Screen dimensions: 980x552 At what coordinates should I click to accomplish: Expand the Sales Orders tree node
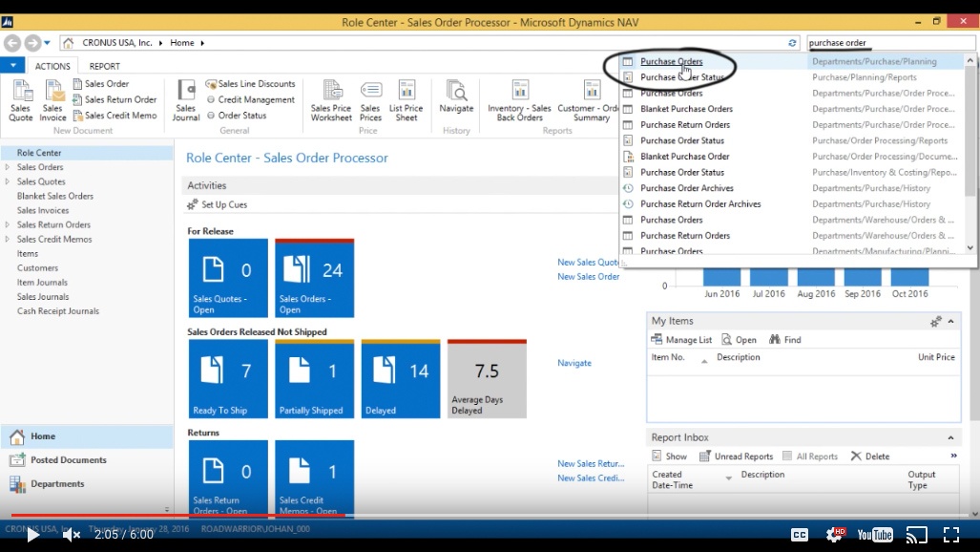coord(8,167)
